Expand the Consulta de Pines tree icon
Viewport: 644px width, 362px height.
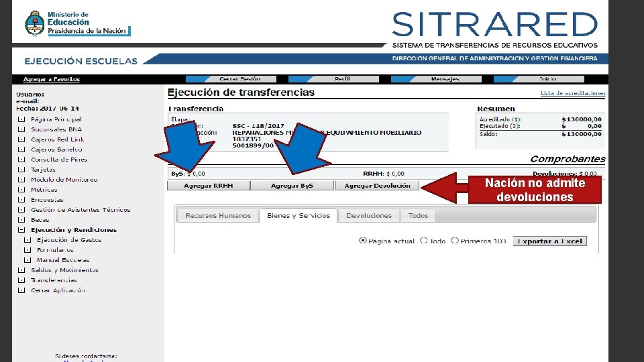[21, 160]
